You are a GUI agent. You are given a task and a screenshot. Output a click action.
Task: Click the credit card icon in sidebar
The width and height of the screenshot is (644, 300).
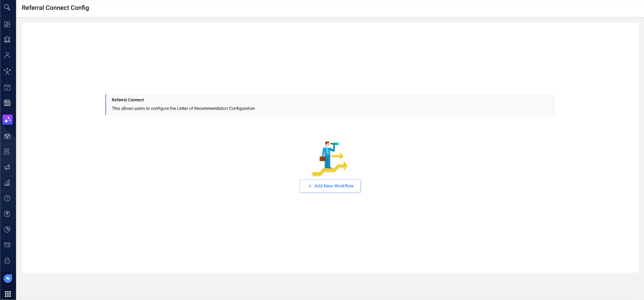[x=7, y=245]
